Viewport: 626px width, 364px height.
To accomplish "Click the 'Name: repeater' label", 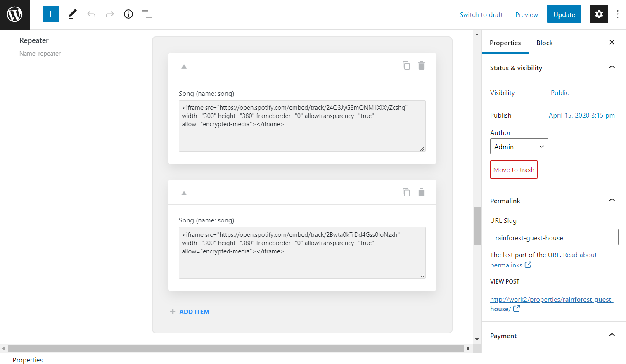I will tap(40, 54).
